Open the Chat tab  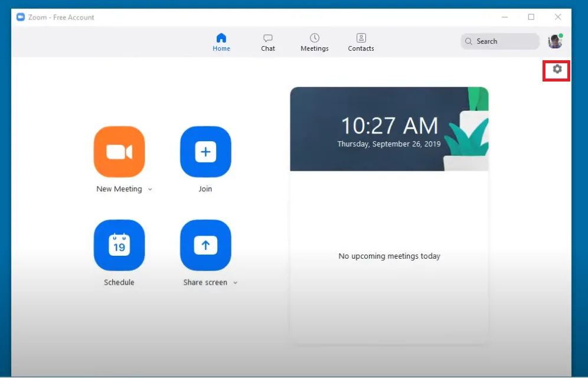(x=268, y=42)
